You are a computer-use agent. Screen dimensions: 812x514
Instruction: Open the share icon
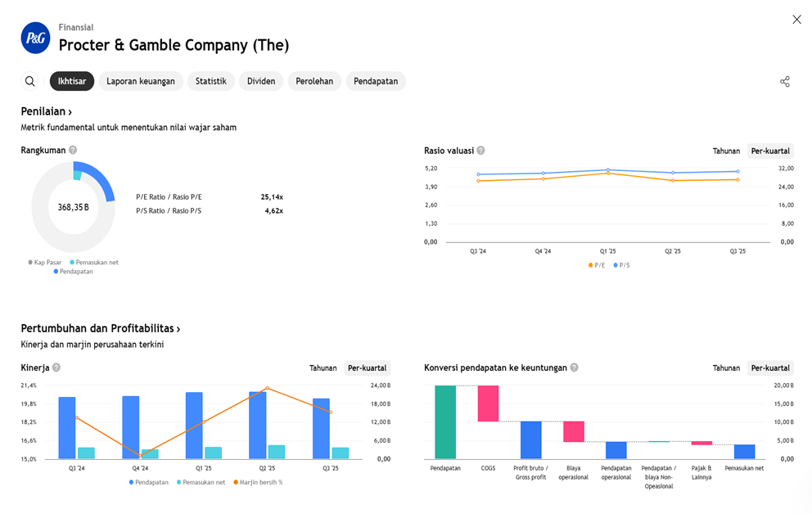tap(785, 82)
